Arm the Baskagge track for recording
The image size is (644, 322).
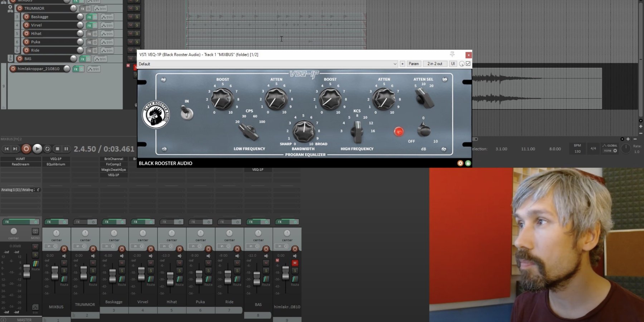tap(26, 17)
